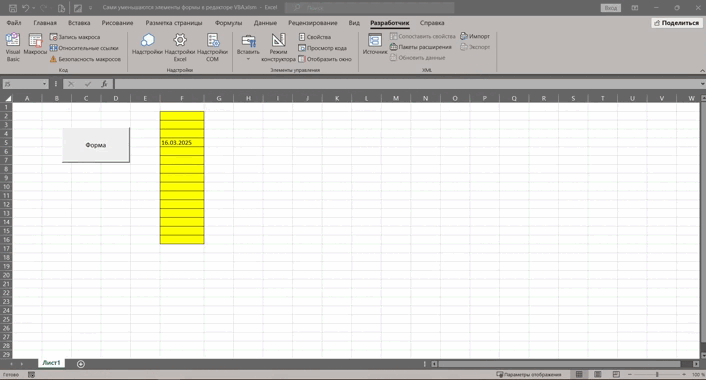This screenshot has width=706, height=380.
Task: Switch to the Рисование tab
Action: pyautogui.click(x=117, y=23)
